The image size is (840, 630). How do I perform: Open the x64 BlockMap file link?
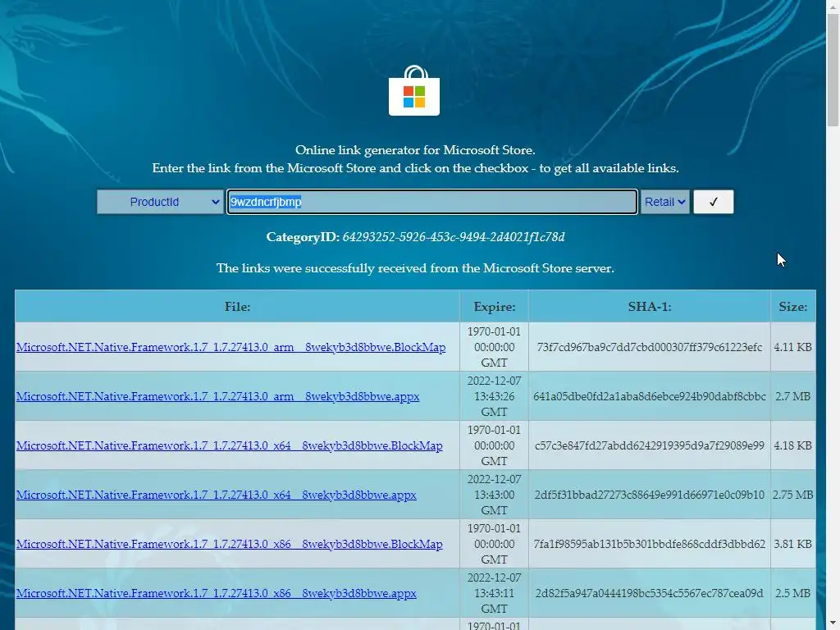coord(230,445)
